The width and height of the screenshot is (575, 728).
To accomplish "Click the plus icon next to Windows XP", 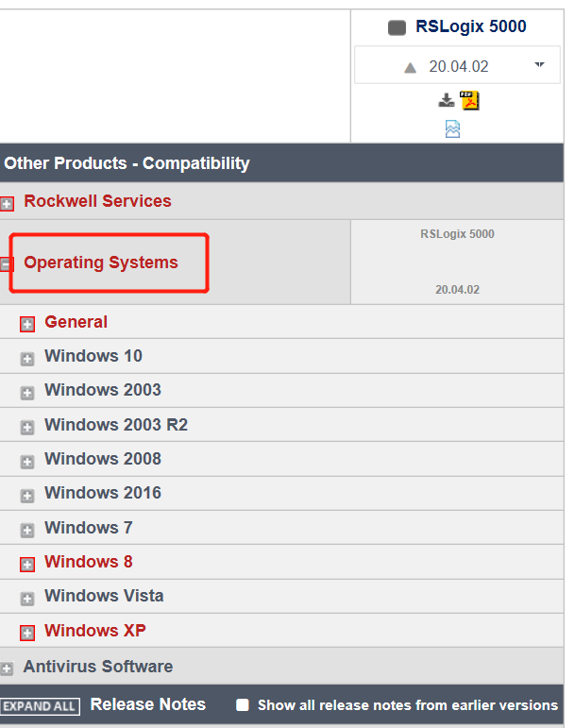I will (27, 633).
